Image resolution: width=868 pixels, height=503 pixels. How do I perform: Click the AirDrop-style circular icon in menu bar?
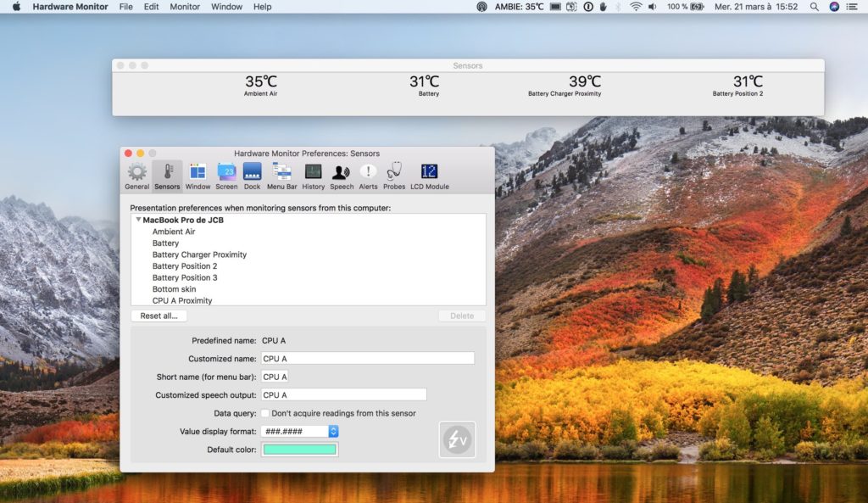[481, 7]
